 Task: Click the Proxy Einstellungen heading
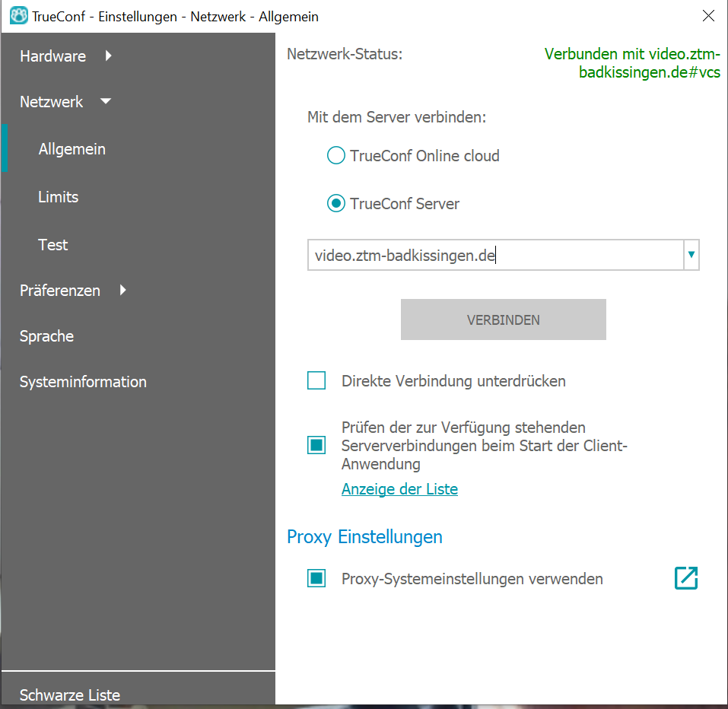click(x=364, y=537)
